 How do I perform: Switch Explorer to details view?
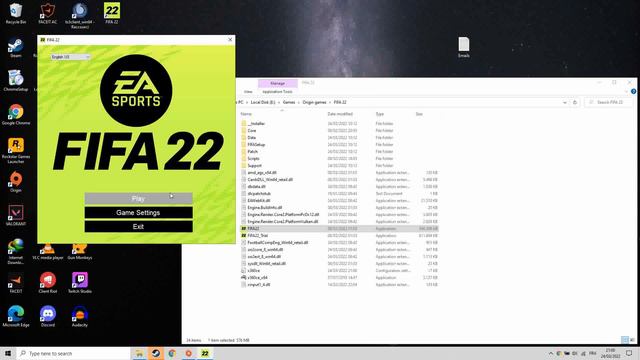click(x=624, y=340)
